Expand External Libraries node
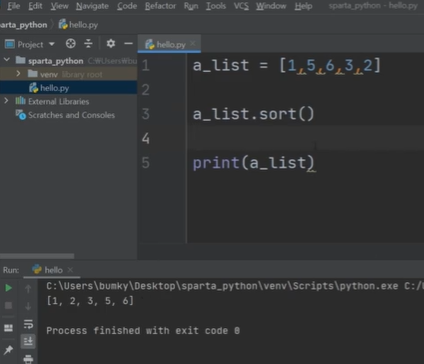The height and width of the screenshot is (364, 424). pyautogui.click(x=6, y=100)
